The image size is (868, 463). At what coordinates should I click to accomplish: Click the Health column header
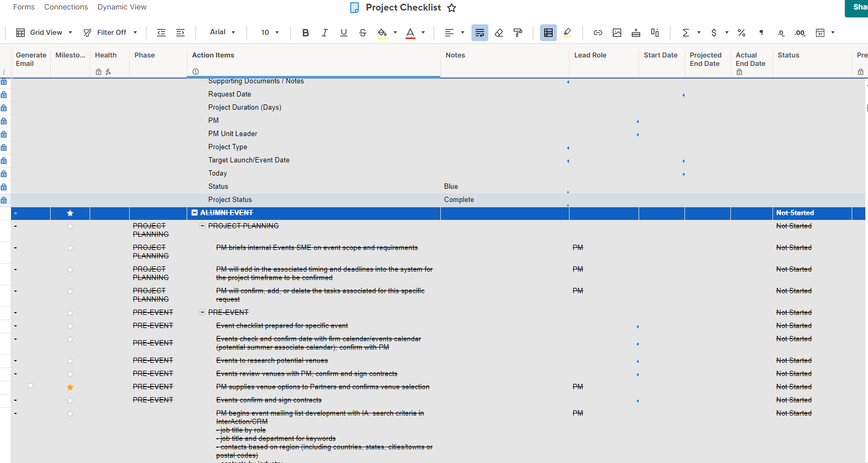pos(110,61)
